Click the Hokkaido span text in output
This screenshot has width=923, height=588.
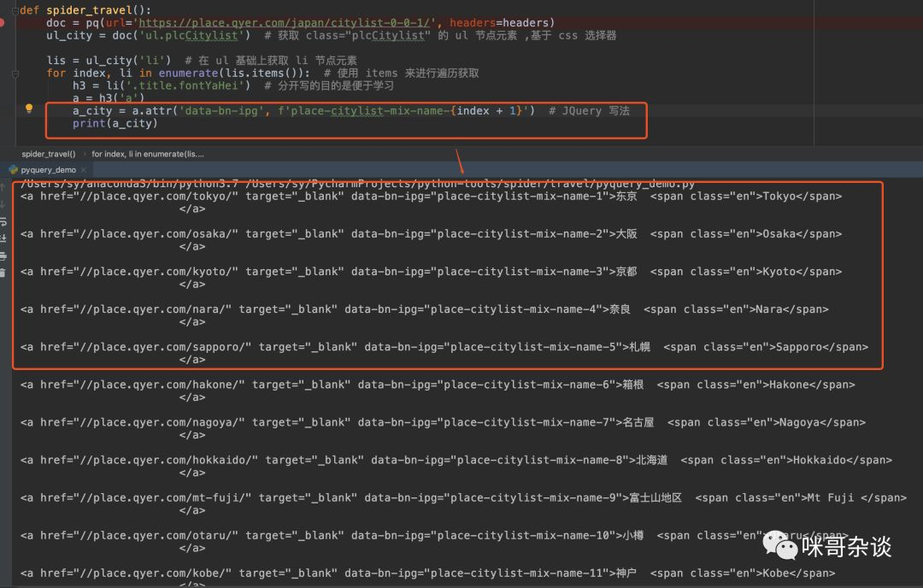coord(820,461)
